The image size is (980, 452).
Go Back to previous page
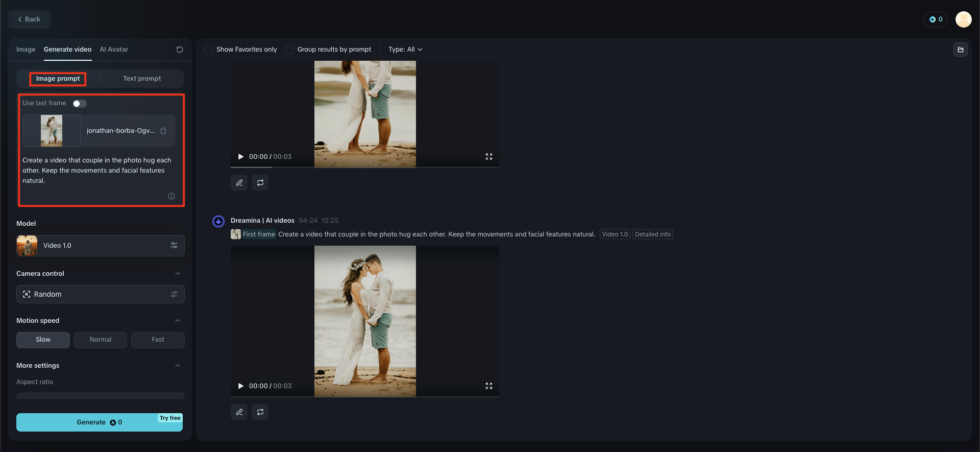[29, 19]
